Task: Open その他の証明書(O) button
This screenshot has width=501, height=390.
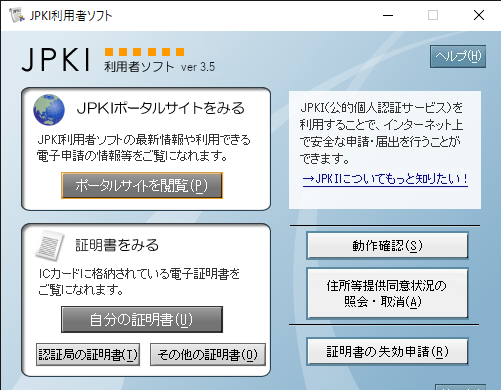Action: coord(208,354)
